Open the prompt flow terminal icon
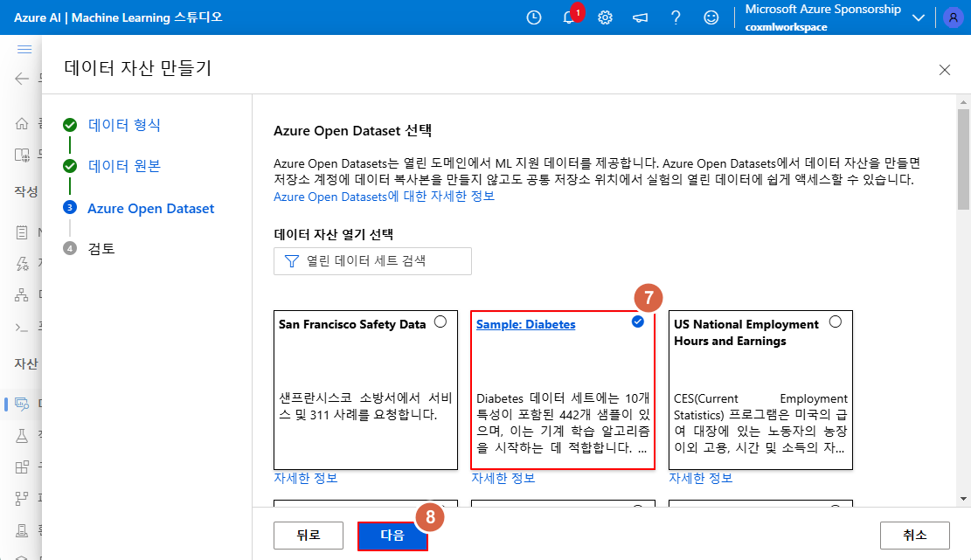The width and height of the screenshot is (971, 560). tap(22, 328)
